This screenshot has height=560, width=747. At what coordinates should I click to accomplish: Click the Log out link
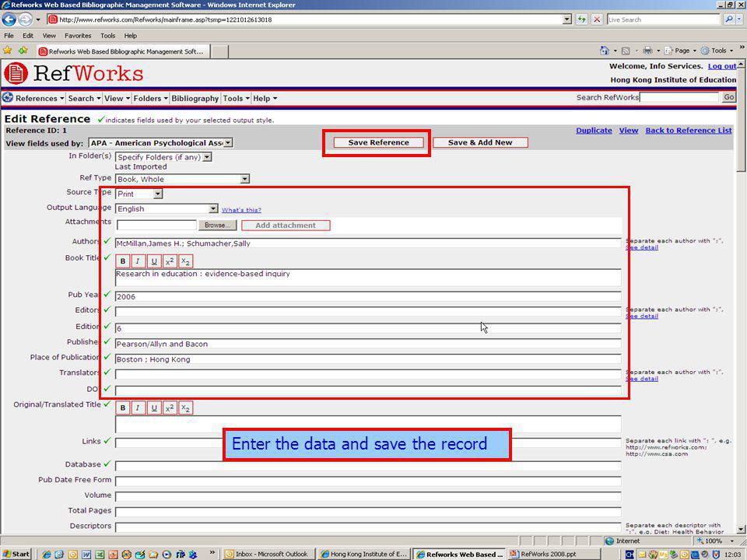(x=722, y=66)
